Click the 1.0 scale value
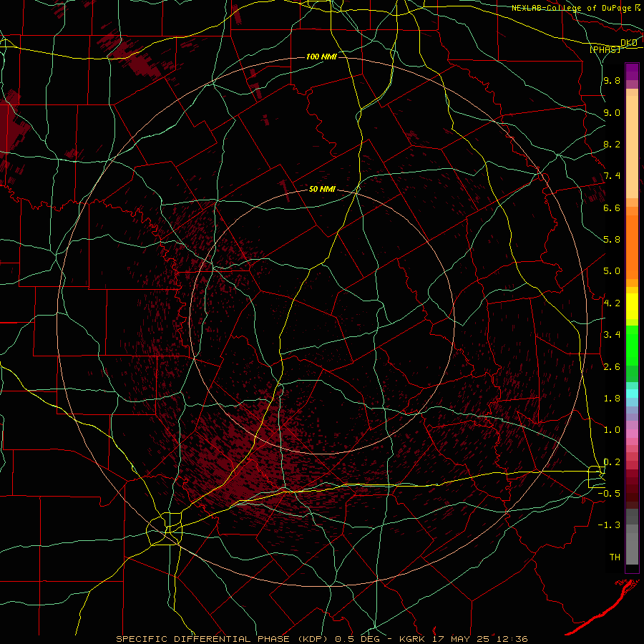 [612, 429]
